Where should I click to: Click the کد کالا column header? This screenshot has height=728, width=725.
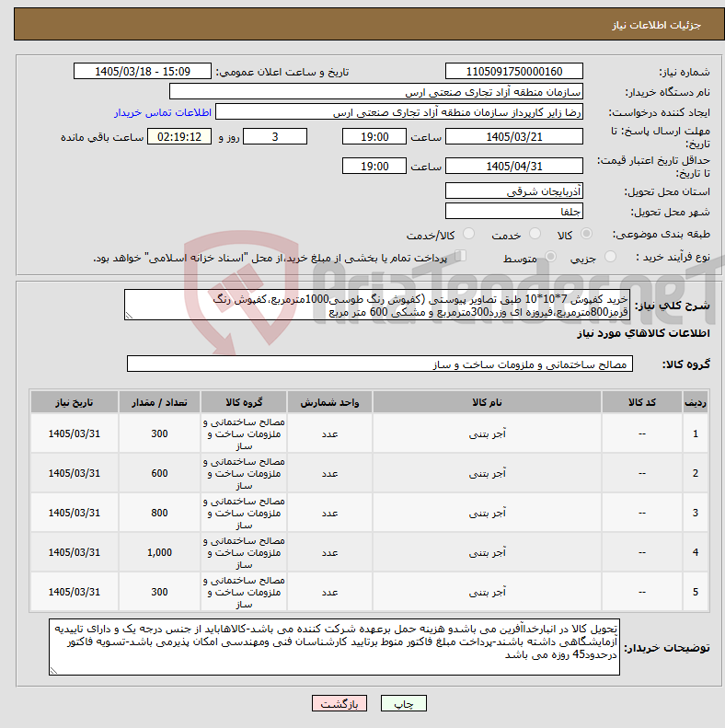click(x=642, y=402)
